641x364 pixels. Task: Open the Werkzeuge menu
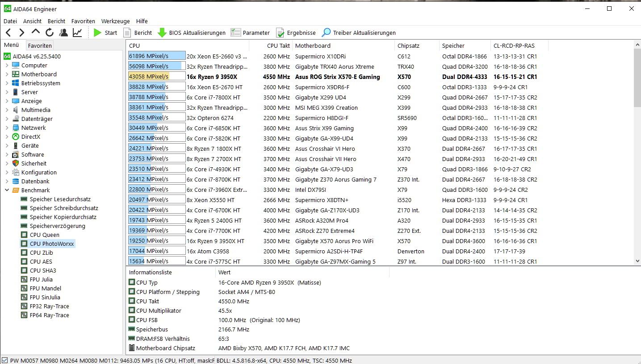pos(115,21)
